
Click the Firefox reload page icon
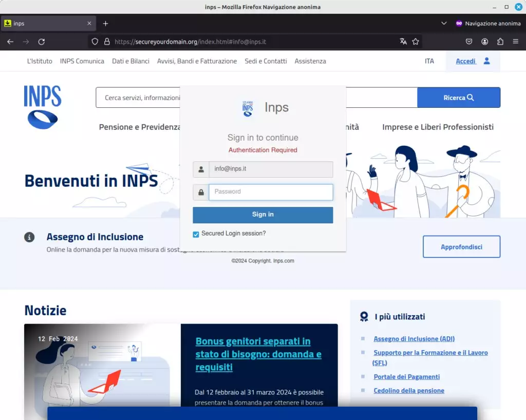coord(42,42)
